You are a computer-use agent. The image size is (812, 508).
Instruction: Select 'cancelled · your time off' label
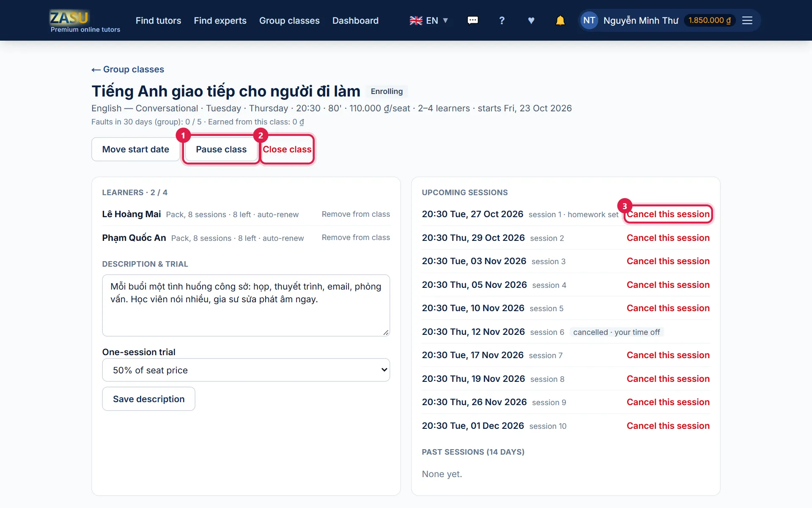616,332
